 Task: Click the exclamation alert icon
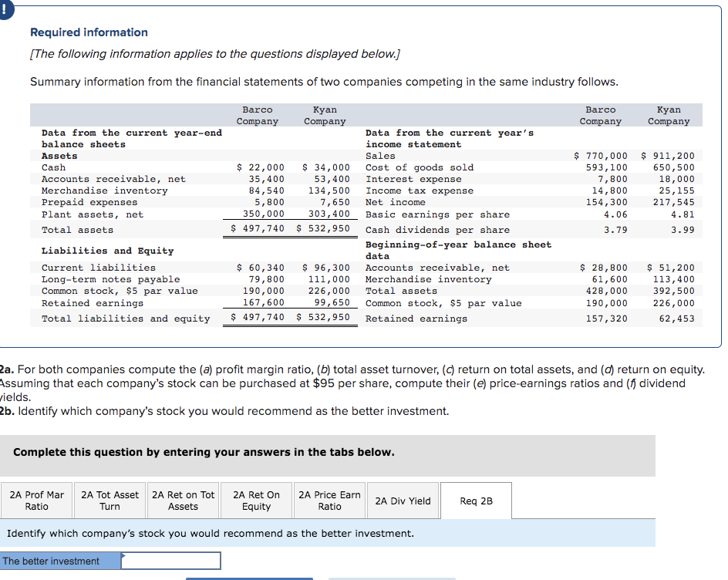pyautogui.click(x=4, y=9)
